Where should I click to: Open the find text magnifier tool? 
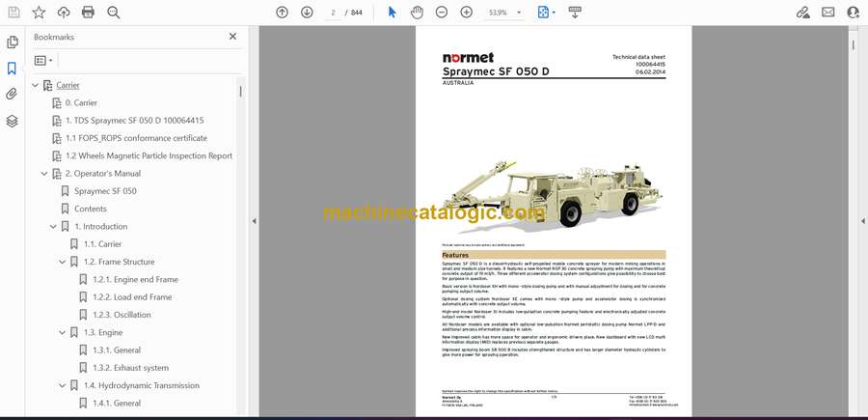(114, 13)
